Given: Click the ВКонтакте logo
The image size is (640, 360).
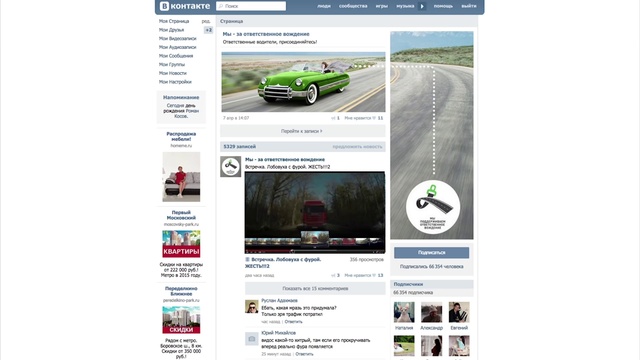Looking at the screenshot, I should coord(184,6).
